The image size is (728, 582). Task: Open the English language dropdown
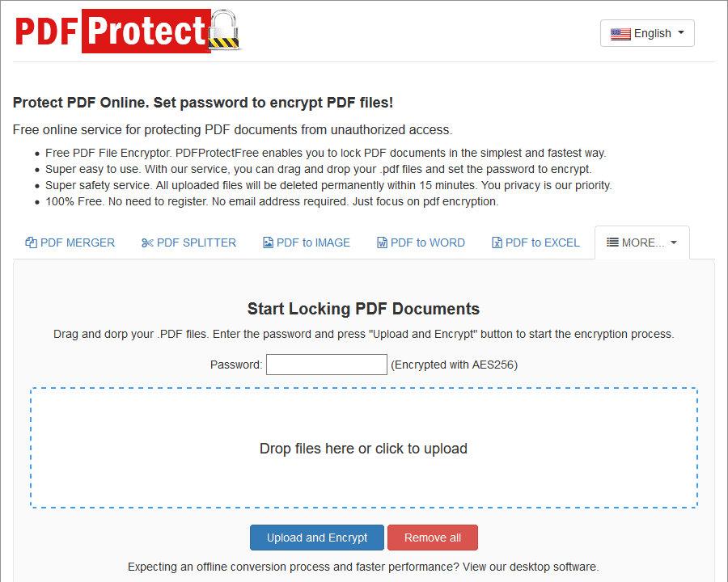[x=647, y=33]
